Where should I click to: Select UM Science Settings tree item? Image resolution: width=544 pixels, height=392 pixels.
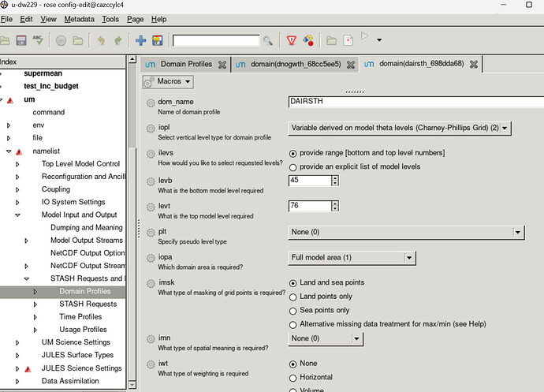(76, 342)
